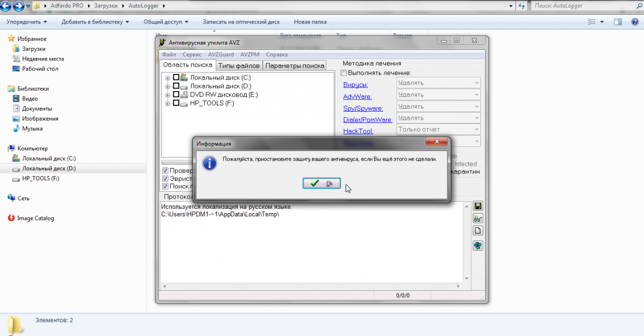The image size is (644, 336).
Task: Open the Spy/Spyware action dropdown
Action: [438, 106]
